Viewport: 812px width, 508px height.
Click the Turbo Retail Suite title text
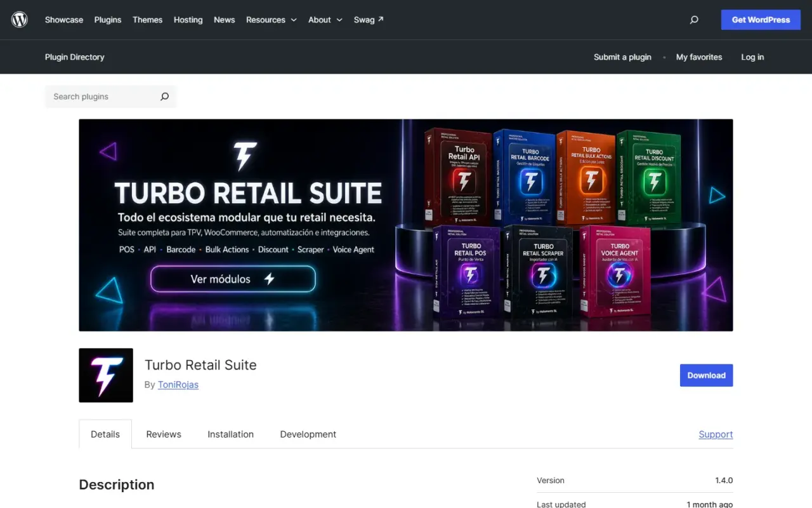coord(200,365)
